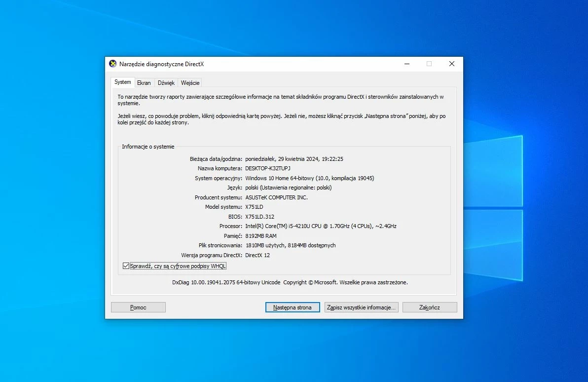This screenshot has height=382, width=588.
Task: Click the Pamięć label
Action: (x=233, y=236)
